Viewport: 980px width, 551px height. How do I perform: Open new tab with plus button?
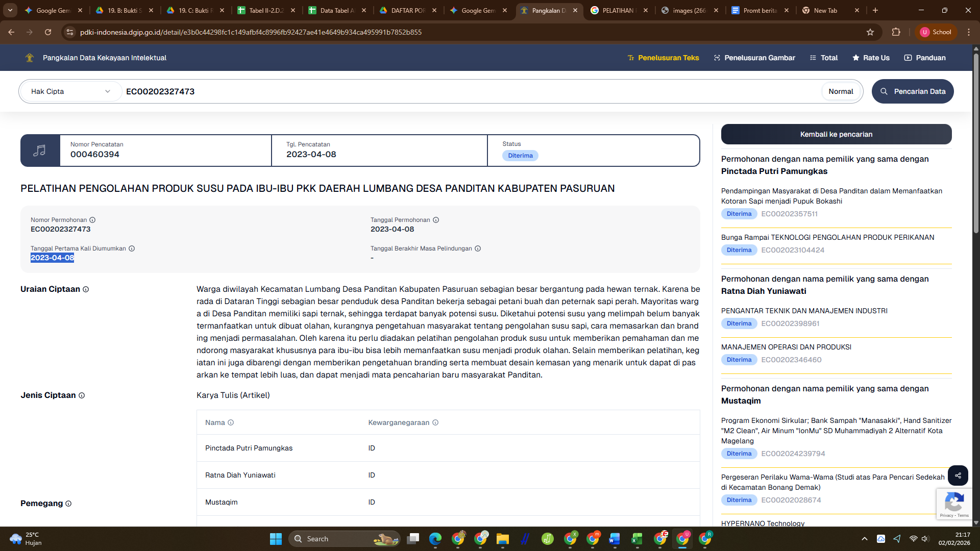pos(875,10)
